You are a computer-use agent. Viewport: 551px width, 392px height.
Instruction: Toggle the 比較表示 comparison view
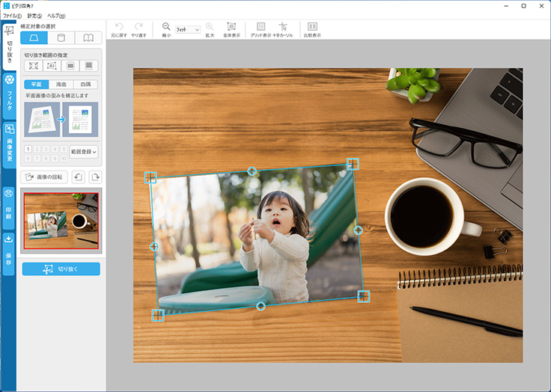(312, 27)
